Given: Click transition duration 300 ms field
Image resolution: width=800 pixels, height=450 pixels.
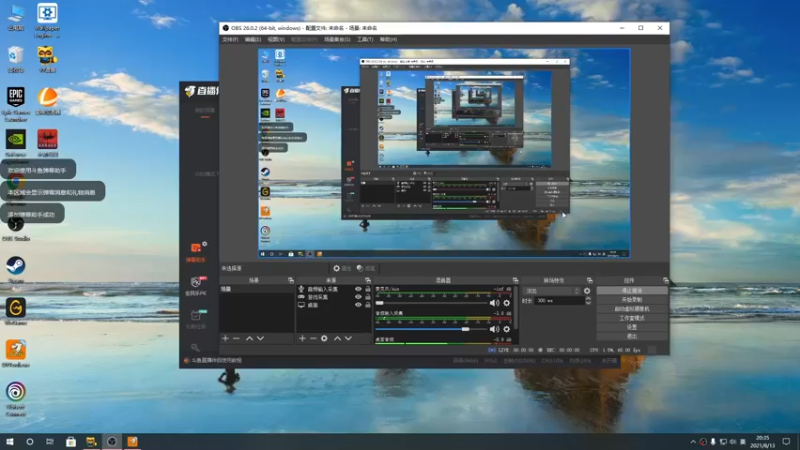Looking at the screenshot, I should coord(559,301).
